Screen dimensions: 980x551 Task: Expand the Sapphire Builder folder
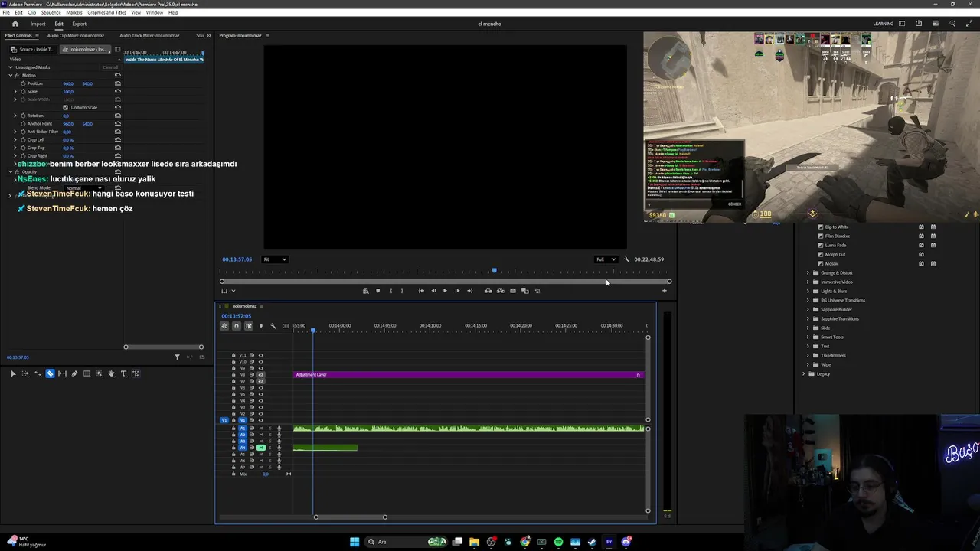[807, 309]
